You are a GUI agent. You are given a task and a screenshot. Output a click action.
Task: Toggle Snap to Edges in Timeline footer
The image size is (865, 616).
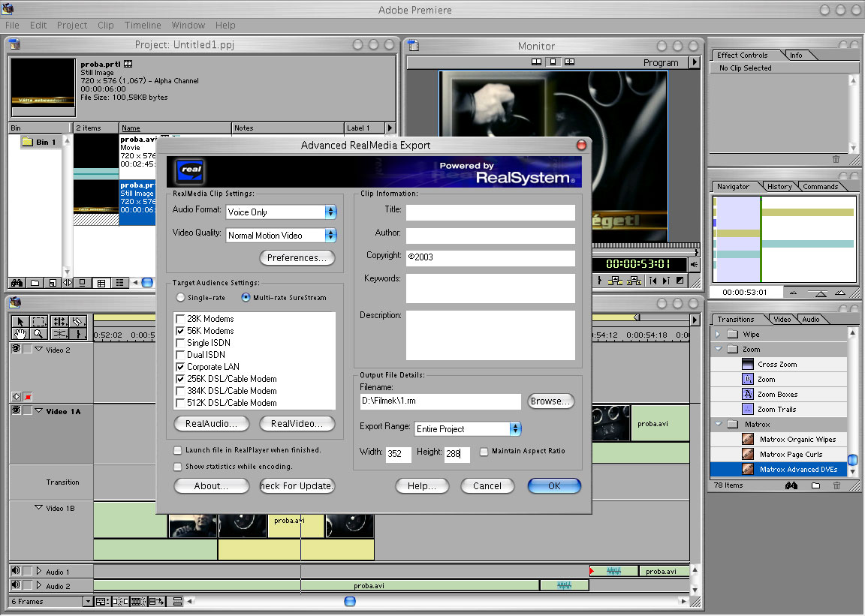[x=120, y=601]
